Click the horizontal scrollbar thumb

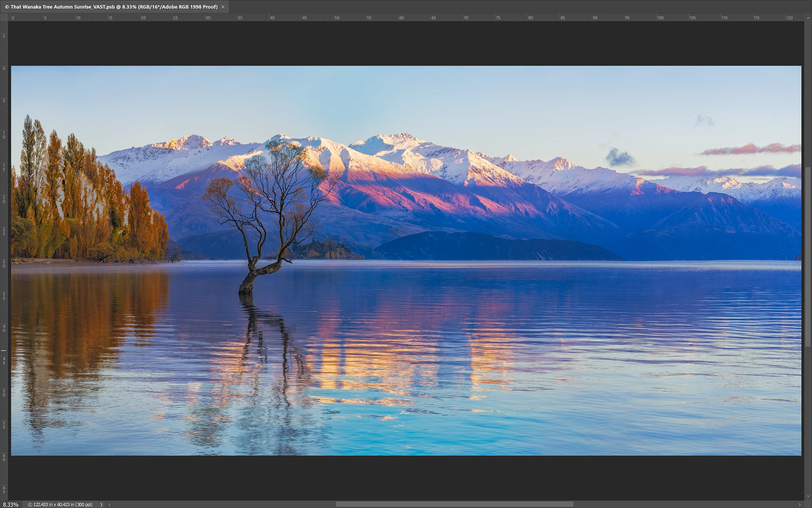[454, 504]
